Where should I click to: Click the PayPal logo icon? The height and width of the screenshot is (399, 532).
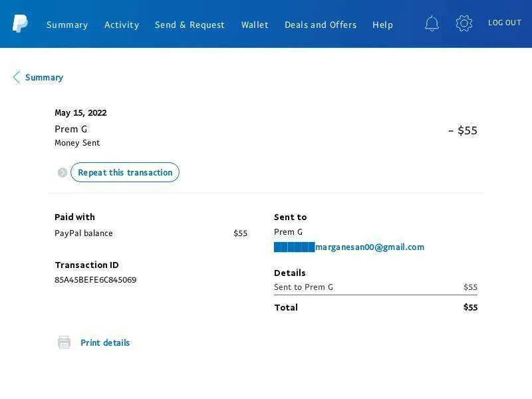[x=20, y=23]
